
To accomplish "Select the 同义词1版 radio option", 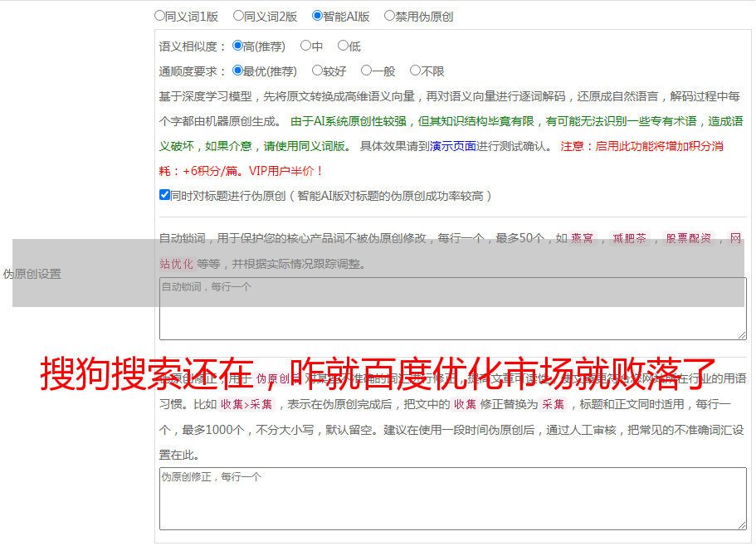I will click(x=160, y=15).
